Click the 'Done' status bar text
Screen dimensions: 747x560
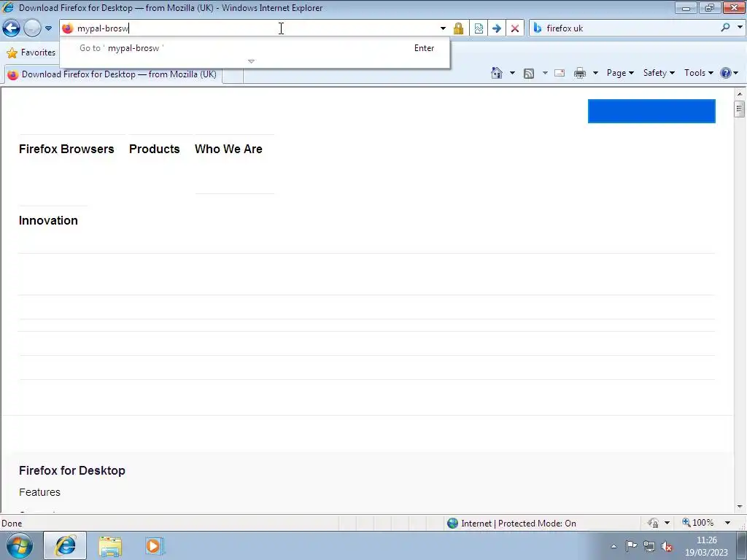(x=12, y=524)
